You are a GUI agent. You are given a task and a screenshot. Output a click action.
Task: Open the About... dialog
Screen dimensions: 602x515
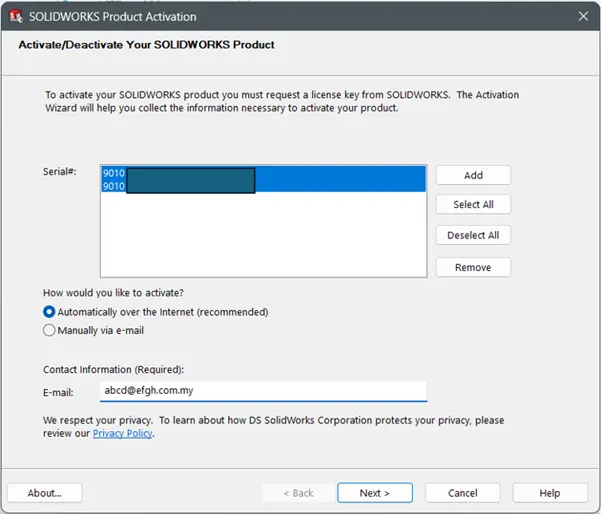[45, 493]
